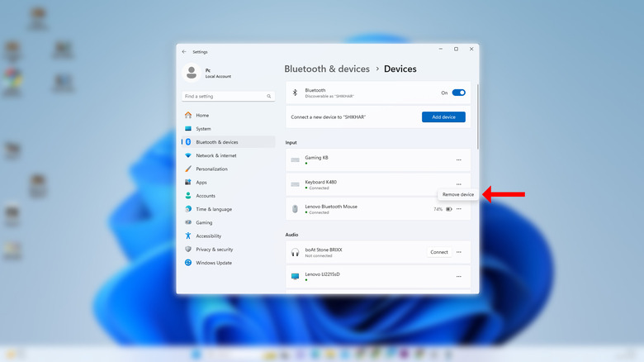Open Accessibility settings
Screen dimensions: 644x362
(229, 236)
